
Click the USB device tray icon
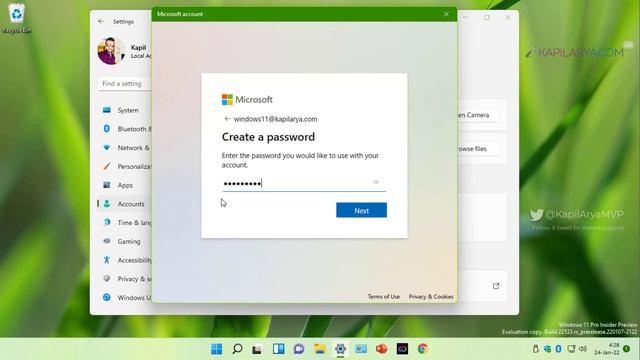pyautogui.click(x=536, y=349)
